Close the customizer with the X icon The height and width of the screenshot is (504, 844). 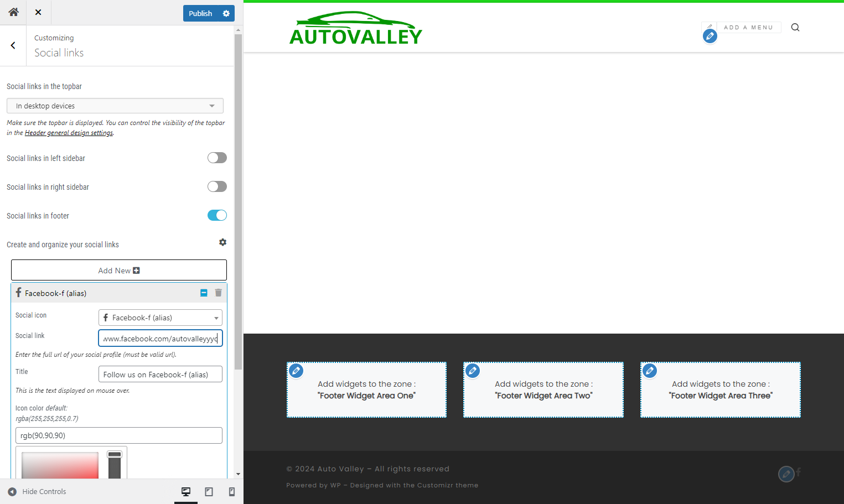[x=38, y=12]
